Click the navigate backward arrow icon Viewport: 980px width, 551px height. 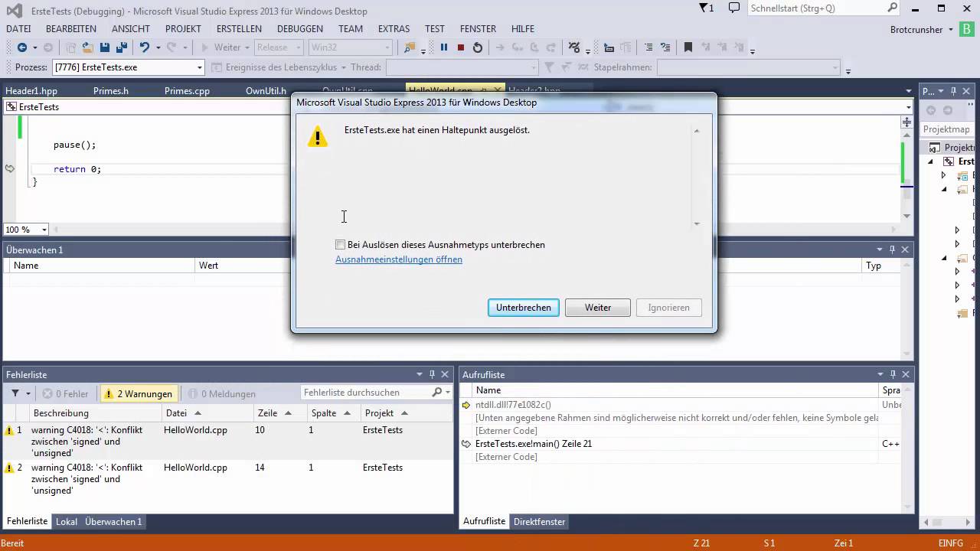pyautogui.click(x=21, y=47)
